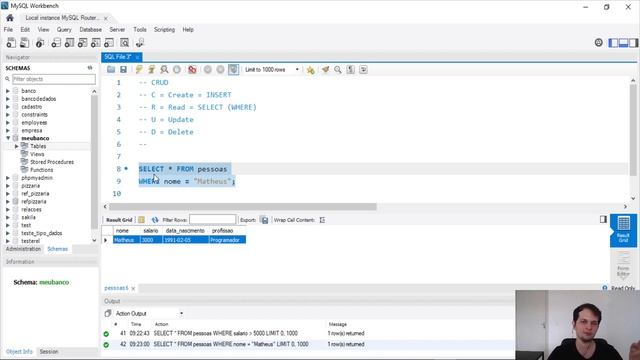Screen dimensions: 640x360
Task: Beautify query with the broom icon
Action: tap(325, 70)
